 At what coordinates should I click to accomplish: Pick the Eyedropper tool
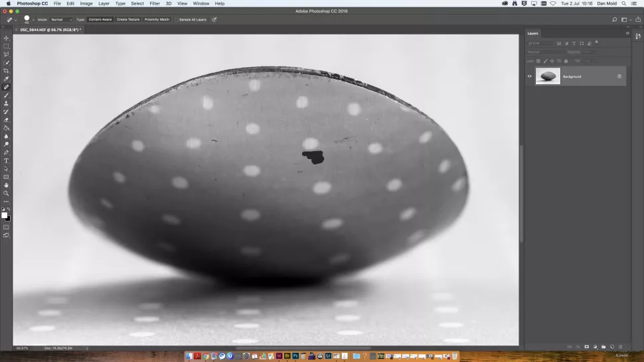point(7,79)
